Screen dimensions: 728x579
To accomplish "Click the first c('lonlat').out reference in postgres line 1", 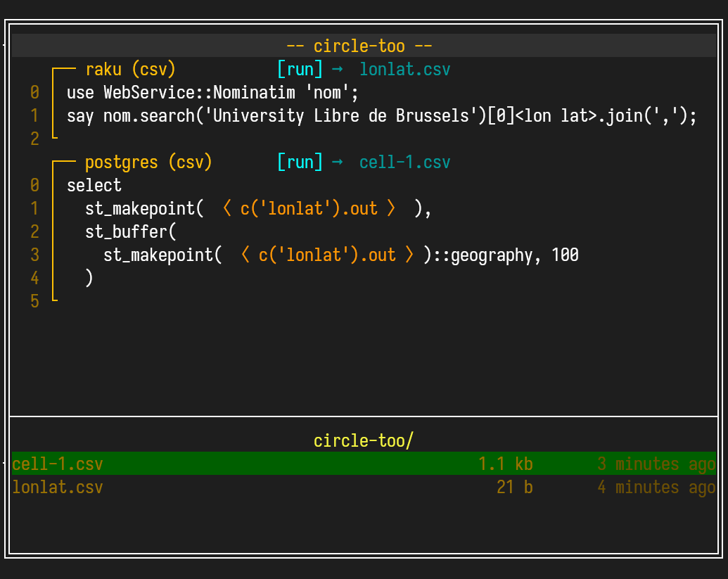I will 309,209.
